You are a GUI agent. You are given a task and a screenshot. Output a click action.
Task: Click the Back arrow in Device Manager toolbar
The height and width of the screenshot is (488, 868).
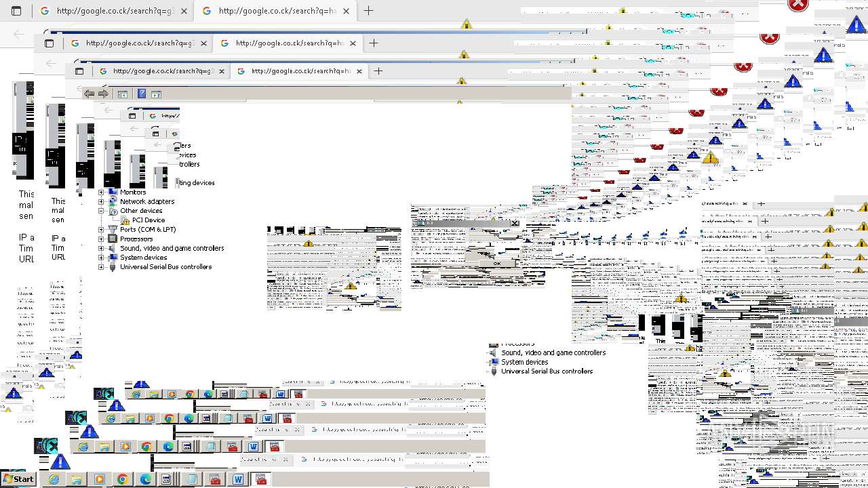coord(89,94)
